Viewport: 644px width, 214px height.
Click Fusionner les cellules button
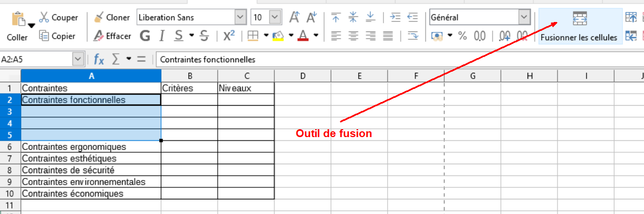(579, 26)
